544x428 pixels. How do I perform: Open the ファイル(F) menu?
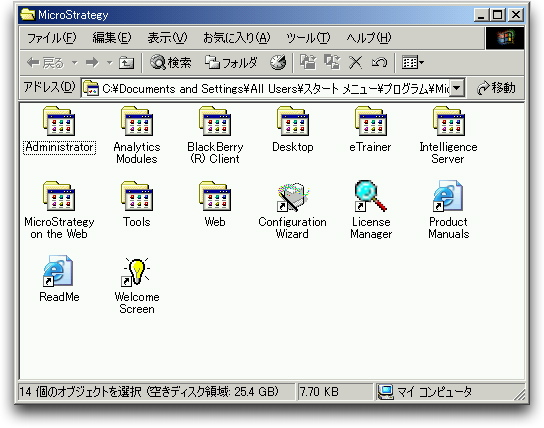pyautogui.click(x=52, y=38)
